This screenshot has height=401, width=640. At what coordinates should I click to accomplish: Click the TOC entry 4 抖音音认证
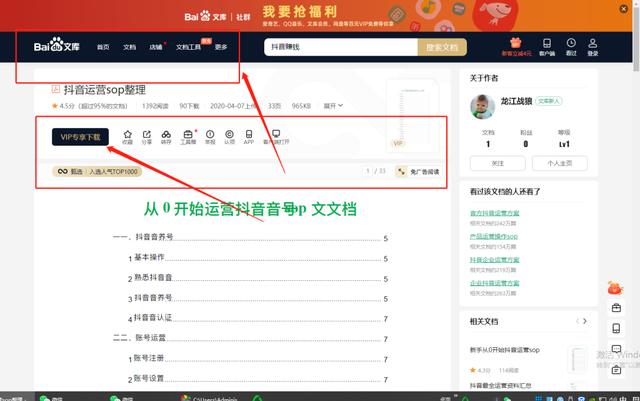coord(258,318)
